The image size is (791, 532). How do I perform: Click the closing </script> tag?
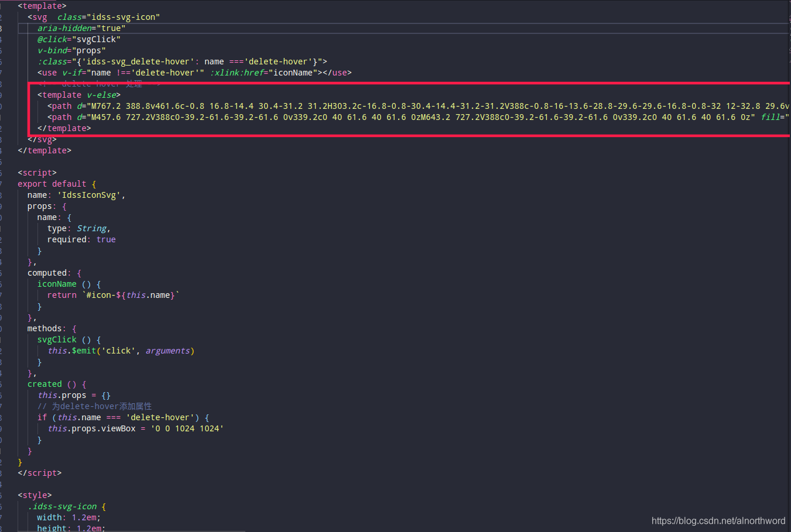coord(39,473)
